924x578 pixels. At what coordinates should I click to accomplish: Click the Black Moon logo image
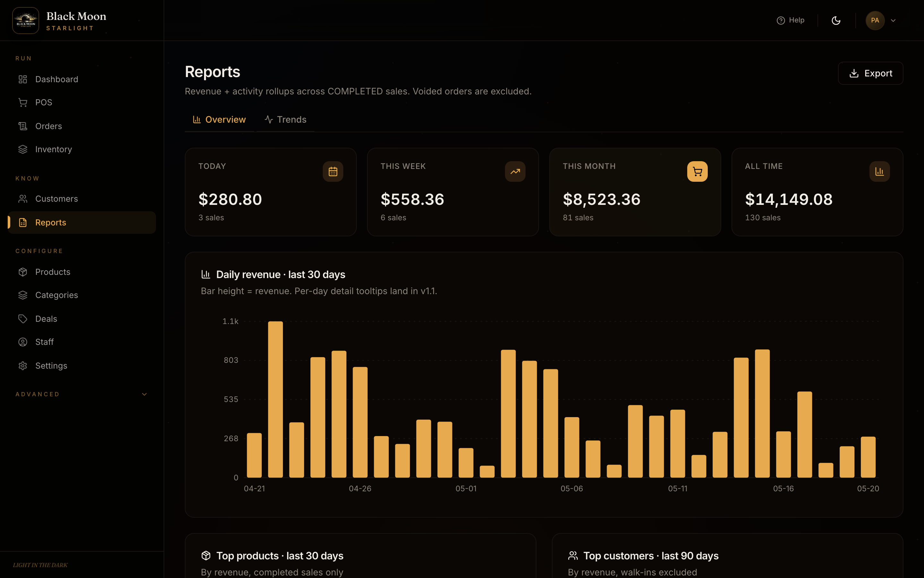[26, 20]
